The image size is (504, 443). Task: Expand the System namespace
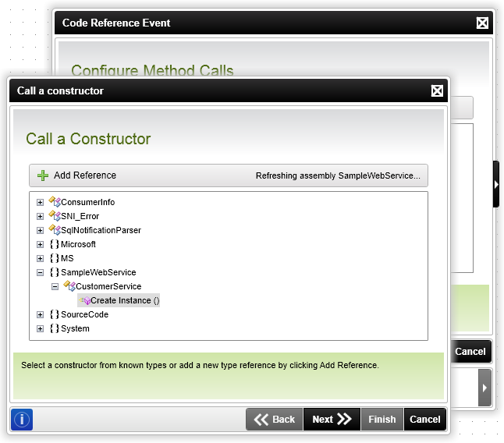[x=40, y=329]
